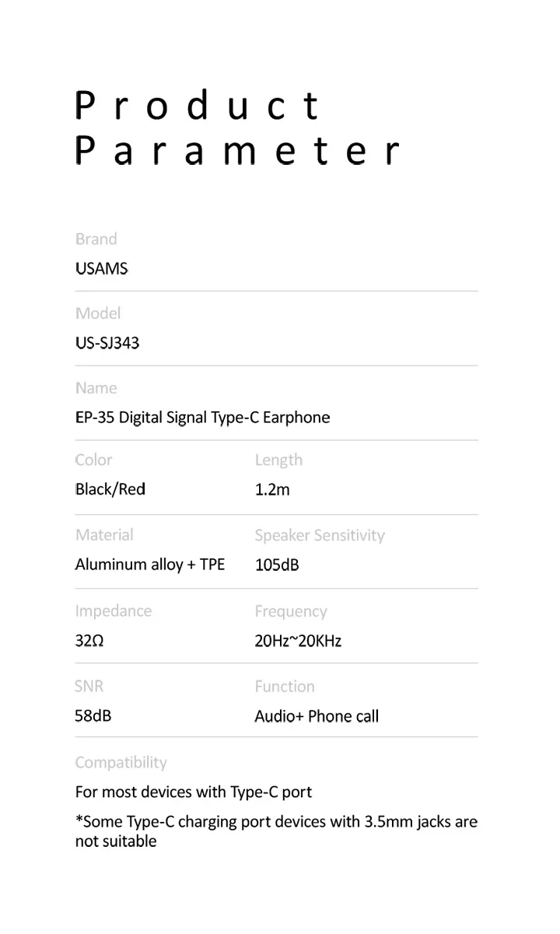
Task: Click the Black/Red color value
Action: click(110, 489)
